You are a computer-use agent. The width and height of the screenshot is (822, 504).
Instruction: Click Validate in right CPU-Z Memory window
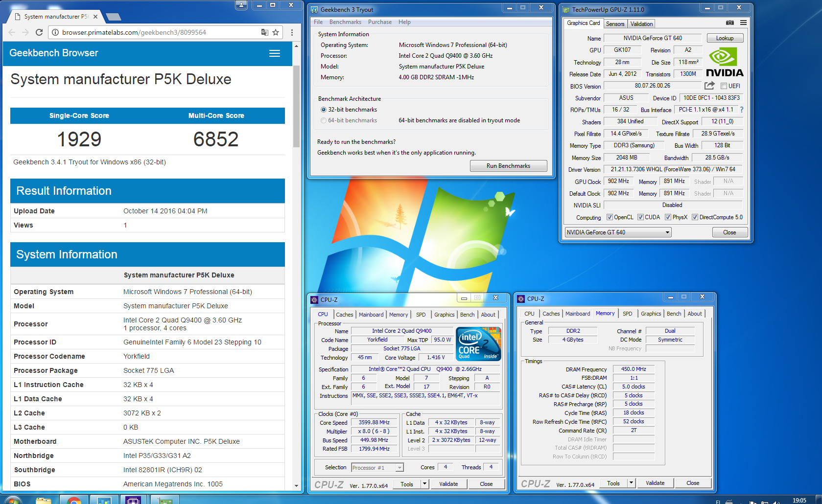655,483
